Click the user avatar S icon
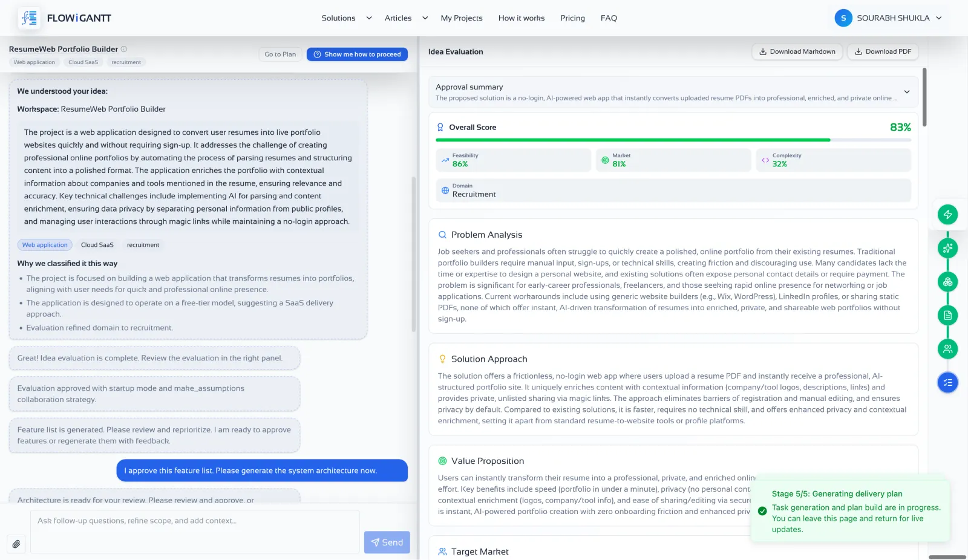The width and height of the screenshot is (968, 560). [843, 18]
